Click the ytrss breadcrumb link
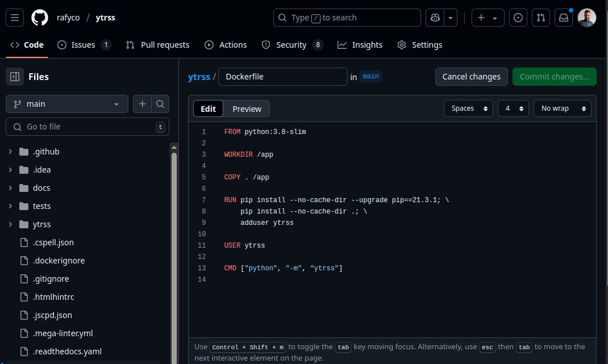Image resolution: width=608 pixels, height=364 pixels. click(199, 77)
